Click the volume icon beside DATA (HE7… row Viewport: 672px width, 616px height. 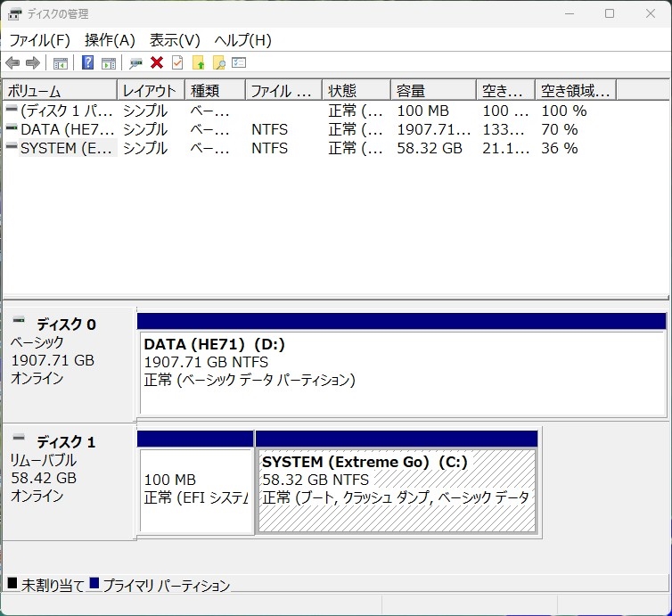12,127
